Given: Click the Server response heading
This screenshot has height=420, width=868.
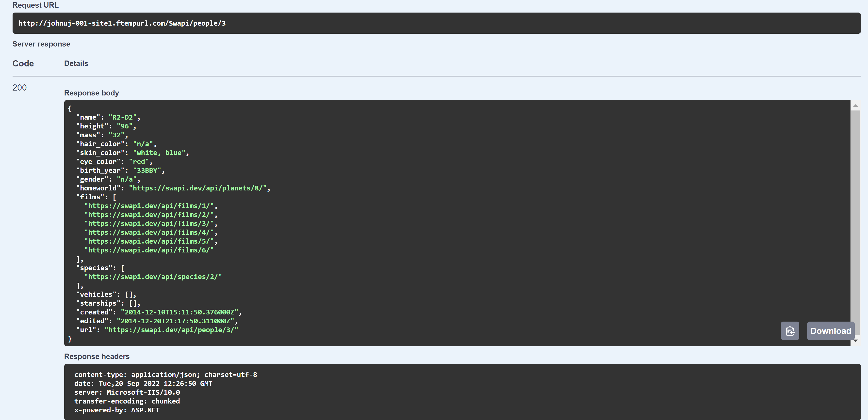Looking at the screenshot, I should pyautogui.click(x=41, y=44).
